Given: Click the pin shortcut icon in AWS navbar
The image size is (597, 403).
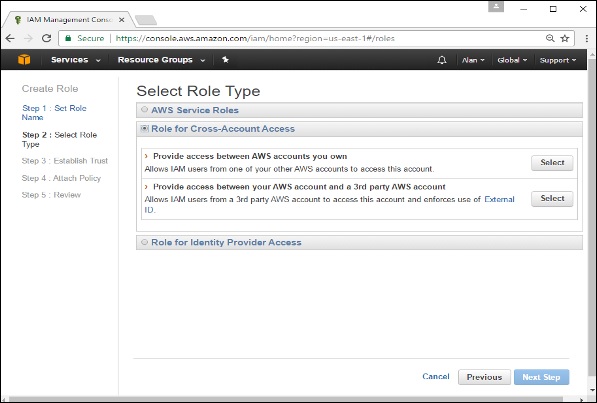Looking at the screenshot, I should 225,59.
